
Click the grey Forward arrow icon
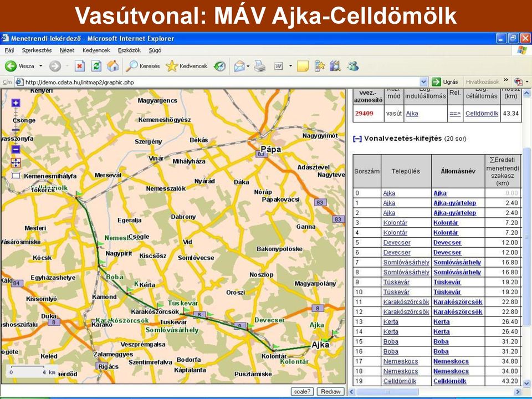(55, 66)
